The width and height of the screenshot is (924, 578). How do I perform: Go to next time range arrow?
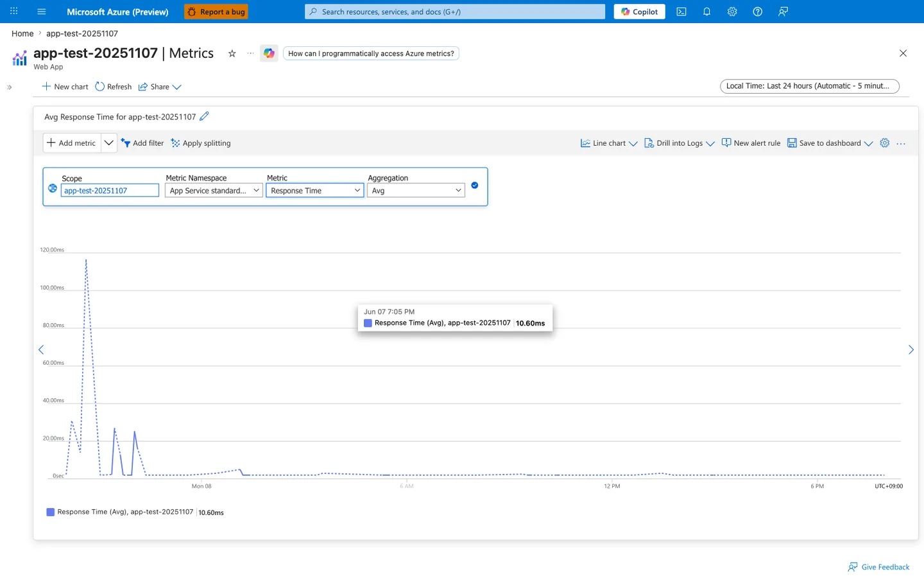pyautogui.click(x=911, y=349)
